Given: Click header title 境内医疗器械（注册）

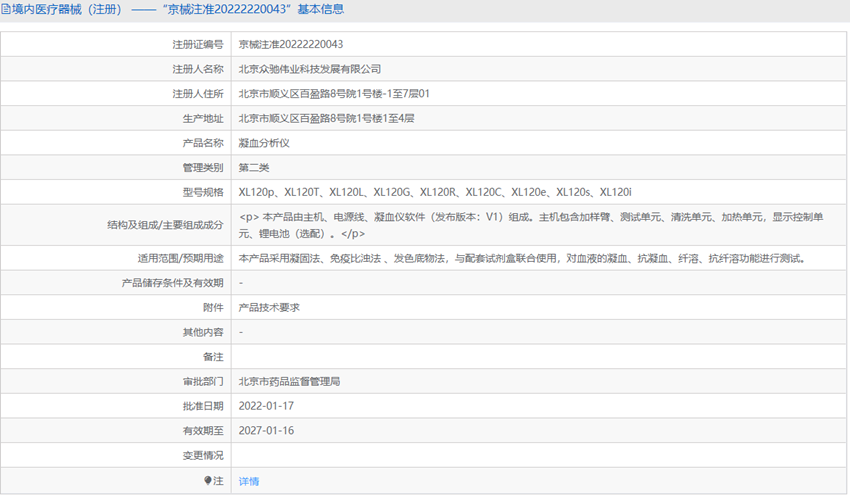Looking at the screenshot, I should 69,9.
